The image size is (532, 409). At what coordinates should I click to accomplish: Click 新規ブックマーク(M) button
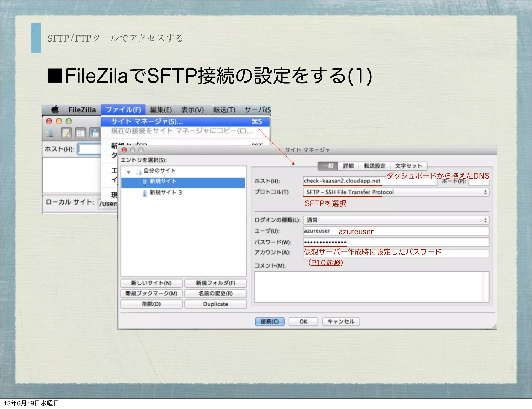coord(151,294)
